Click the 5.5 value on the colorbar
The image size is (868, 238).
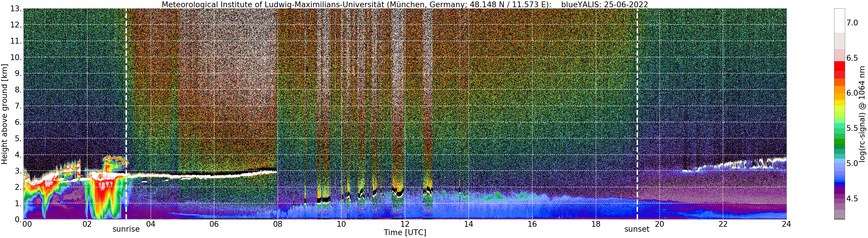852,128
